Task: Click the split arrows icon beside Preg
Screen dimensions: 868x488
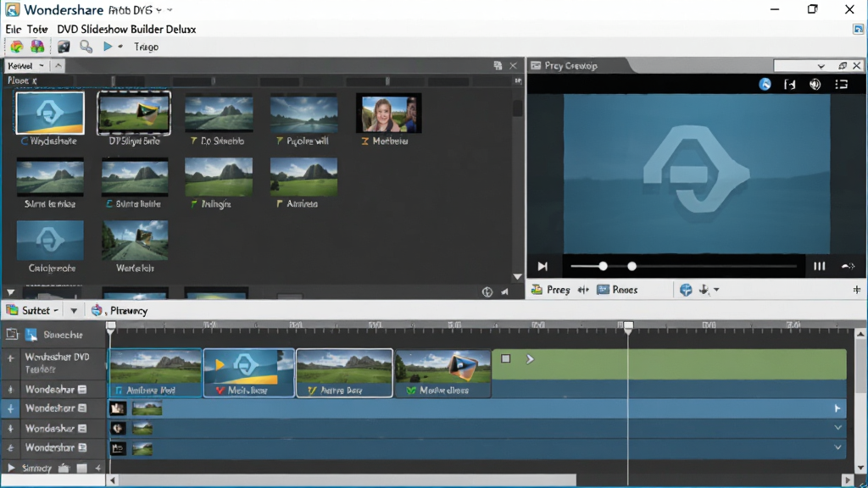Action: [x=583, y=290]
